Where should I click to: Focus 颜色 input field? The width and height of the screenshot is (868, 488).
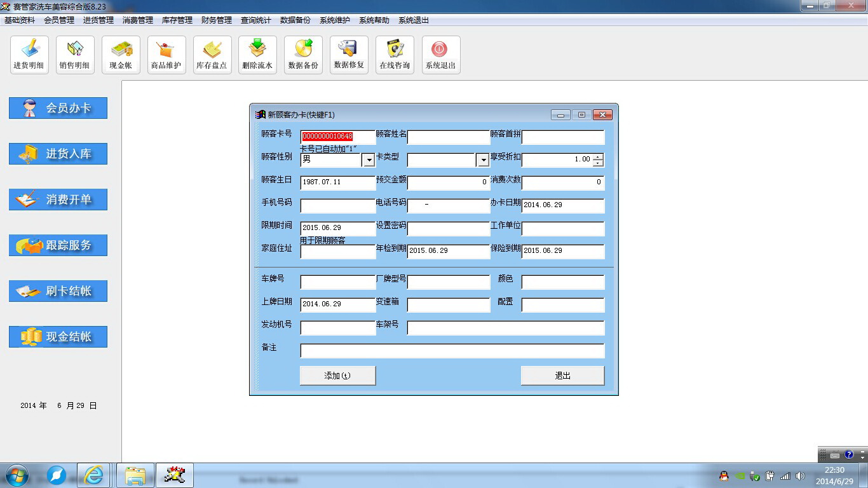[x=563, y=282]
